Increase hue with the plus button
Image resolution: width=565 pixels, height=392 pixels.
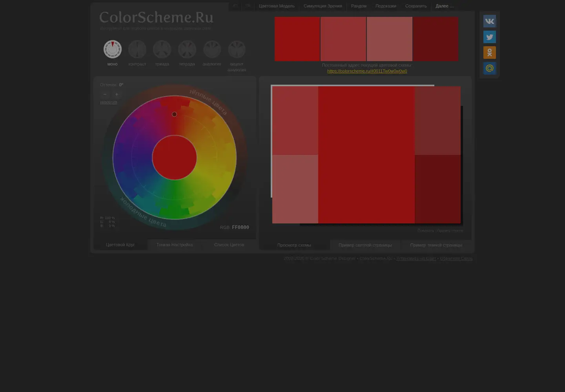point(117,94)
